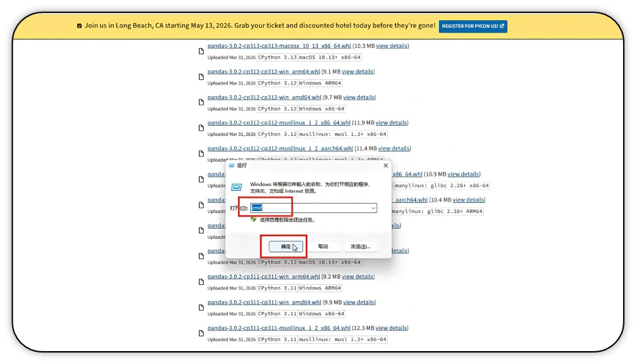
Task: Open pandas-3.0.2-cp312-cp312-musllinux_1_2_aarch64.whl link
Action: 280,149
